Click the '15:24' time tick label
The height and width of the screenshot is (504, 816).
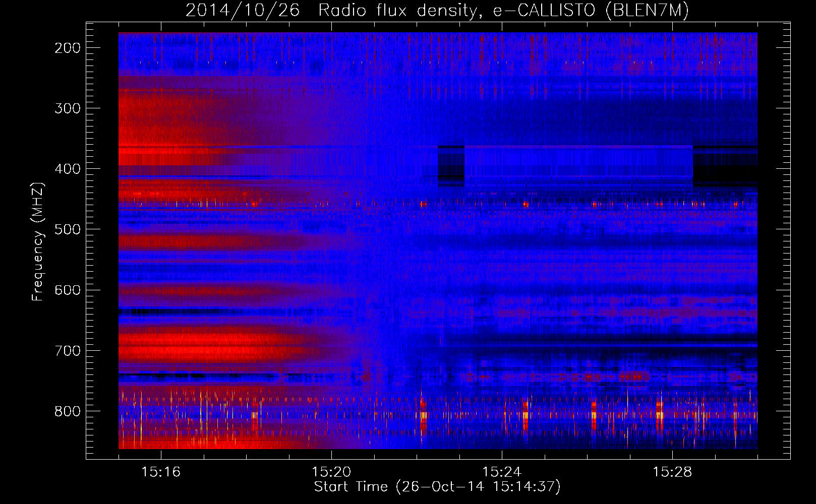coord(502,472)
